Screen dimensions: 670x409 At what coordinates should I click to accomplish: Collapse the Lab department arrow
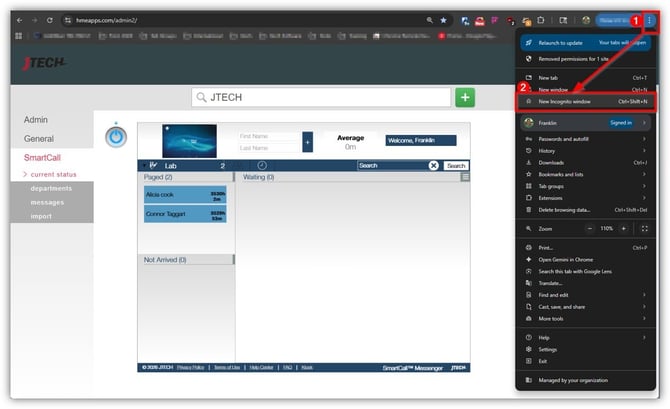(145, 165)
